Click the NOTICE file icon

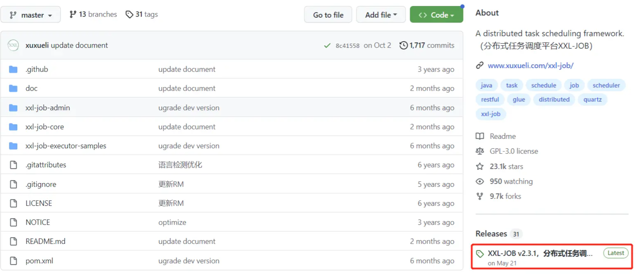click(x=13, y=222)
